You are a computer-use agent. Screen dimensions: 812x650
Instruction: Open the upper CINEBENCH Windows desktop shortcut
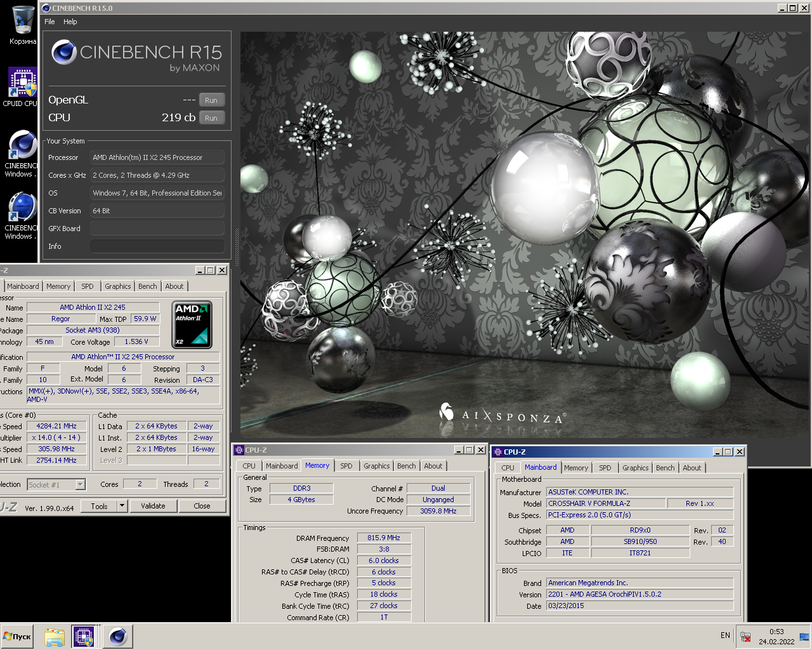(22, 154)
